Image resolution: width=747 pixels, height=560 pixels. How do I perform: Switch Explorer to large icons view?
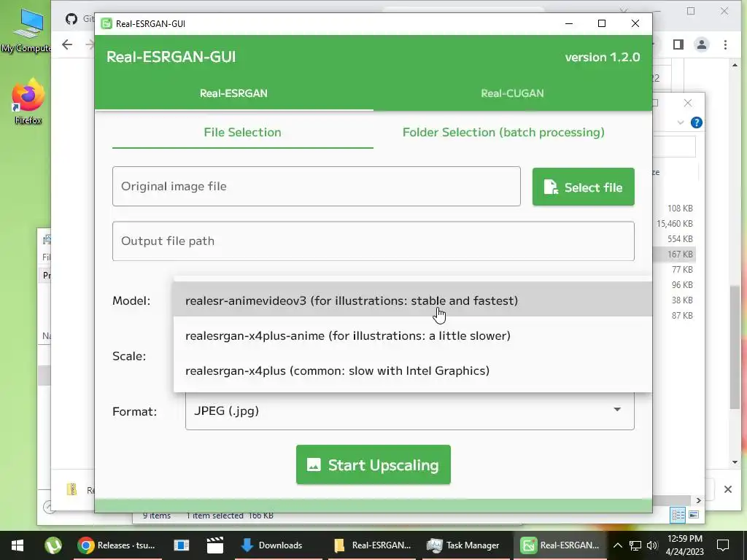(694, 515)
